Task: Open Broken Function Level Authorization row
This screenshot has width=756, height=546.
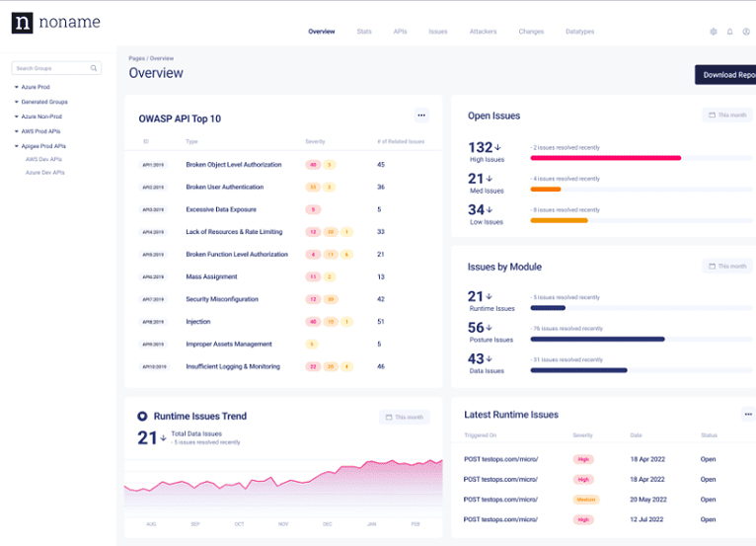Action: tap(283, 254)
